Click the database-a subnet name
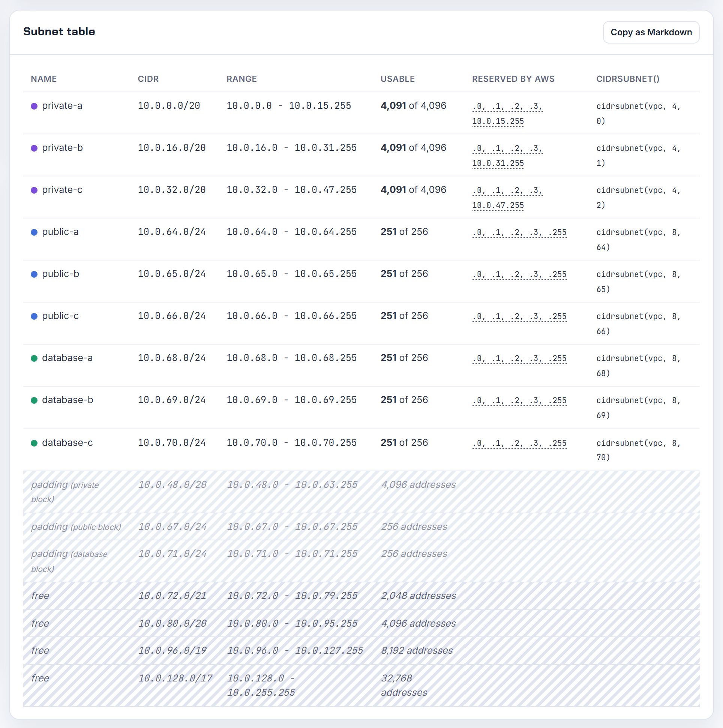Screen dimensions: 723x728 coord(67,358)
